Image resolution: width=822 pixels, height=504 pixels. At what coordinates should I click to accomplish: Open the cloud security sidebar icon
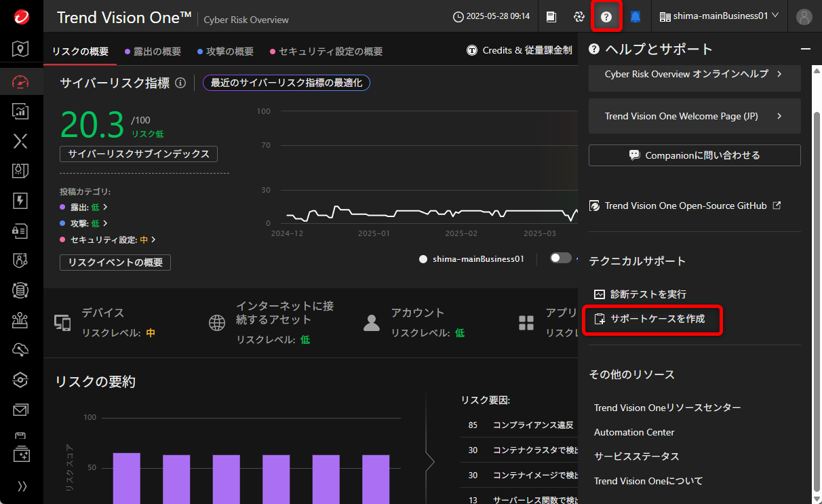pos(21,350)
